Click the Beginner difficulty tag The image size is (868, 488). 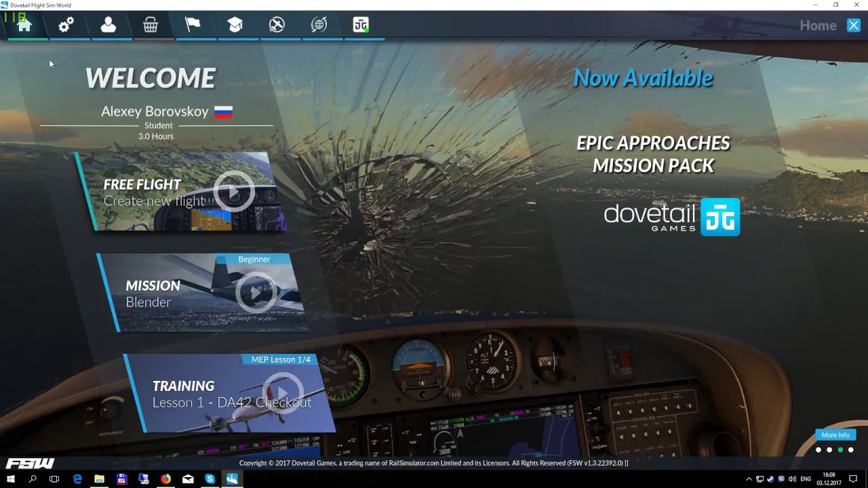(254, 259)
